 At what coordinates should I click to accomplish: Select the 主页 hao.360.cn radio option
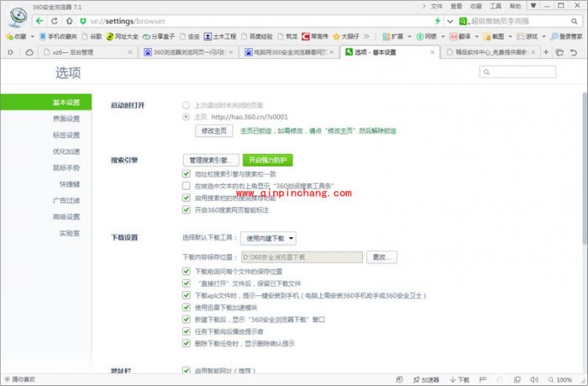click(186, 117)
